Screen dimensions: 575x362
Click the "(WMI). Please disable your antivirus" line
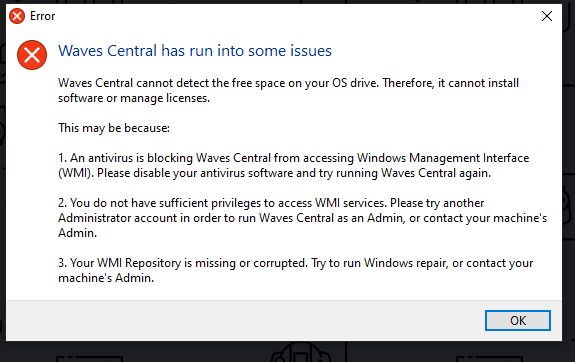point(274,173)
